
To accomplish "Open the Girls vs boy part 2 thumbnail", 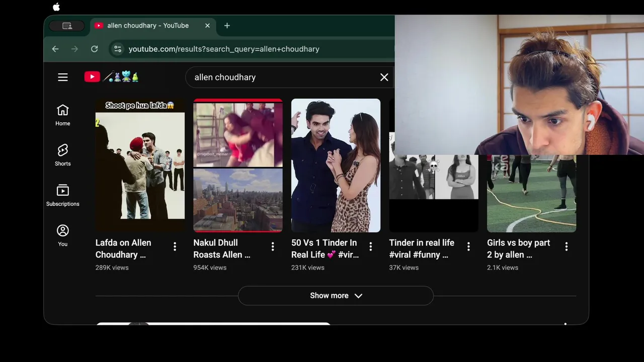I will pos(531,194).
